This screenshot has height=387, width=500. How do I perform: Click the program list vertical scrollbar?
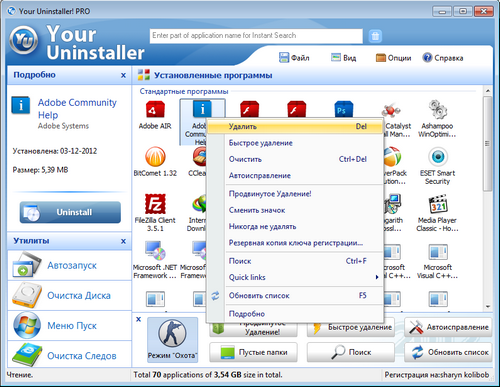click(x=487, y=143)
